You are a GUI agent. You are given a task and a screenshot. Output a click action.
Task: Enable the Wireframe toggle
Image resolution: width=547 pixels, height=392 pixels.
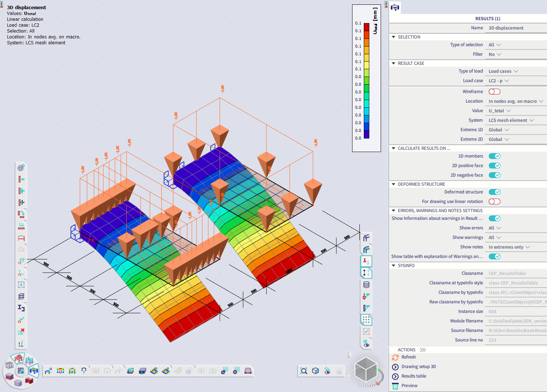click(494, 91)
